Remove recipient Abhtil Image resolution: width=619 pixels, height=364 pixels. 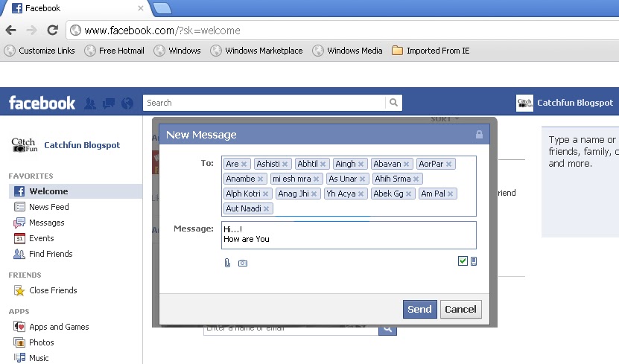(323, 164)
